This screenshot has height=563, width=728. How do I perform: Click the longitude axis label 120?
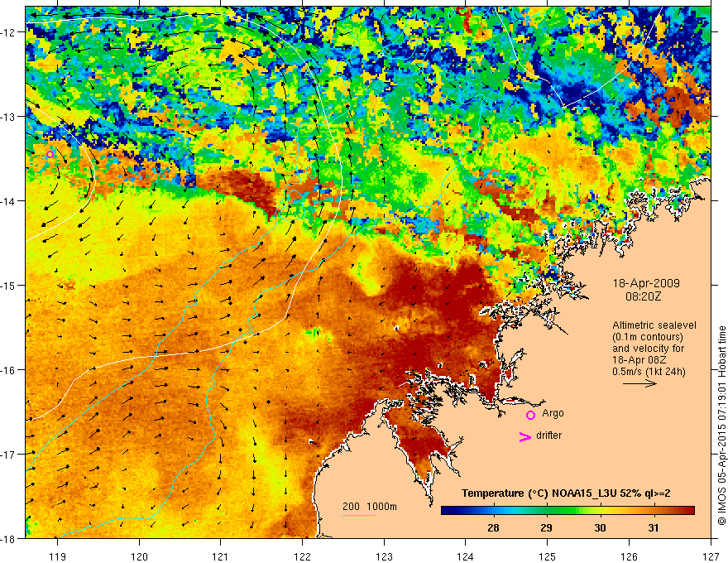coord(139,556)
